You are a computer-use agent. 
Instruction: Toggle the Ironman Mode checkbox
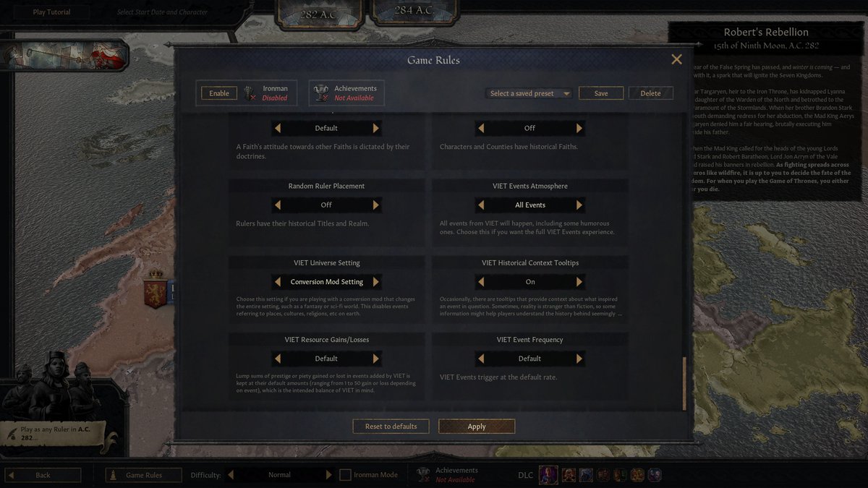click(345, 475)
